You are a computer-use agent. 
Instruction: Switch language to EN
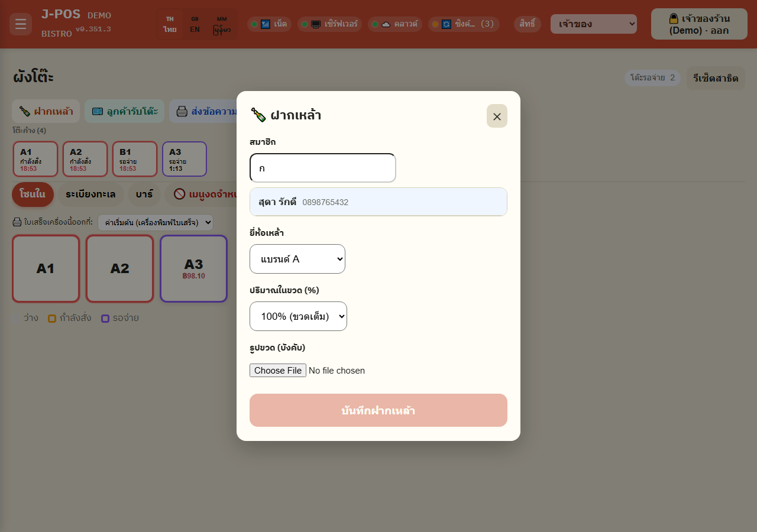195,24
